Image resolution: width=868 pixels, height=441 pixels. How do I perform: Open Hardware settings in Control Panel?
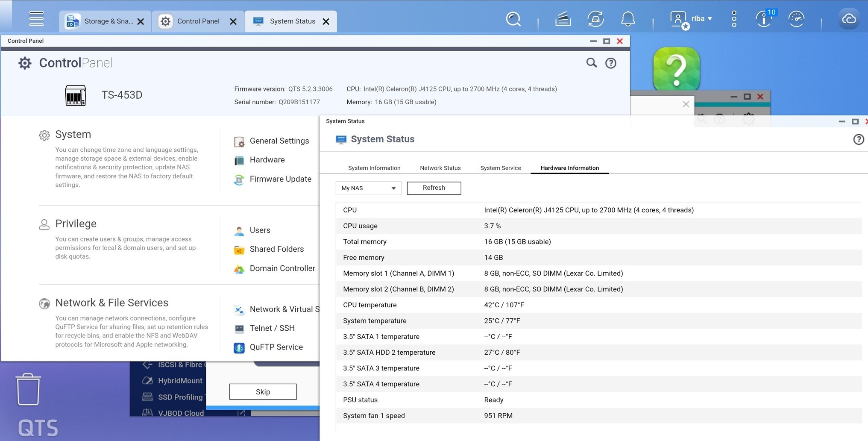267,160
